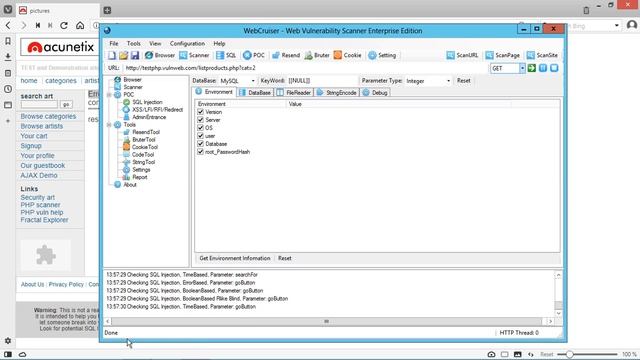This screenshot has height=360, width=640.
Task: Uncheck the Version environment checkbox
Action: click(x=200, y=112)
